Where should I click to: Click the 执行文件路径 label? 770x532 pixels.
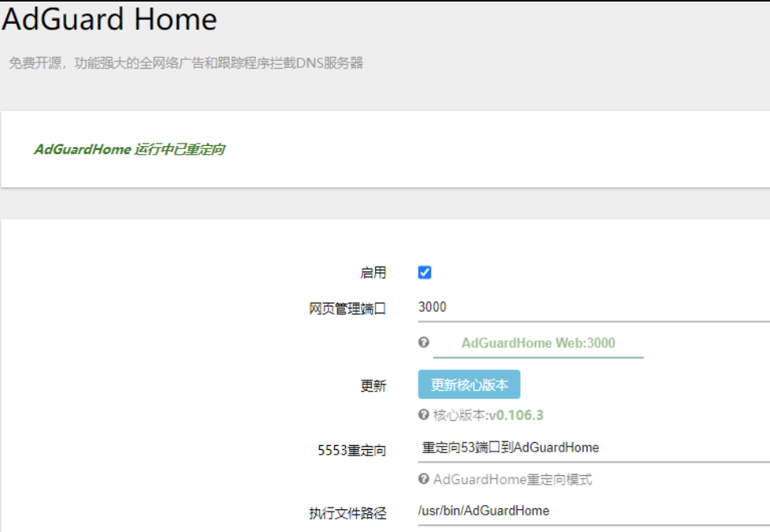pos(347,513)
